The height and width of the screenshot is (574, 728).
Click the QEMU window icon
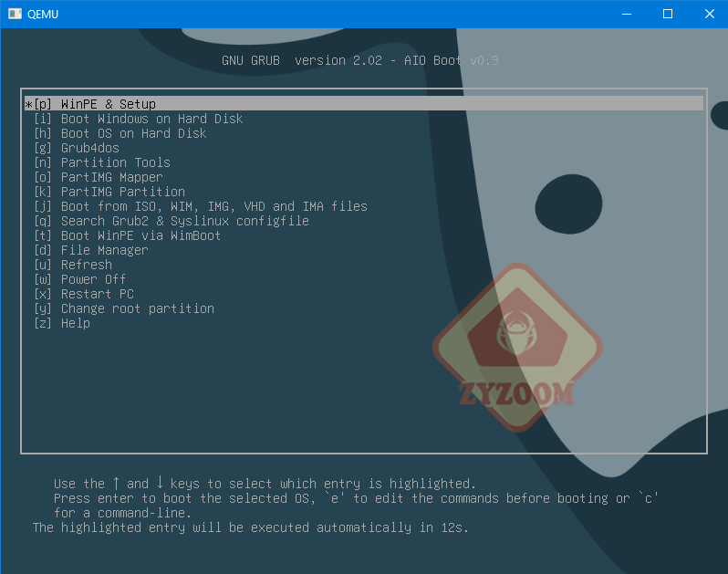pyautogui.click(x=15, y=14)
